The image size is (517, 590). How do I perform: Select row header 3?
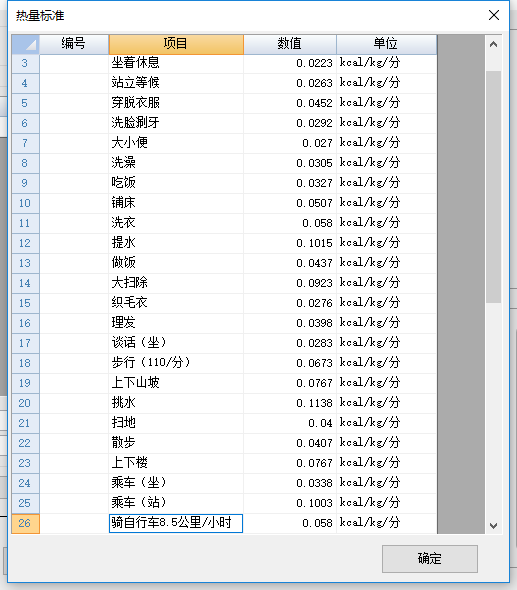(x=25, y=63)
